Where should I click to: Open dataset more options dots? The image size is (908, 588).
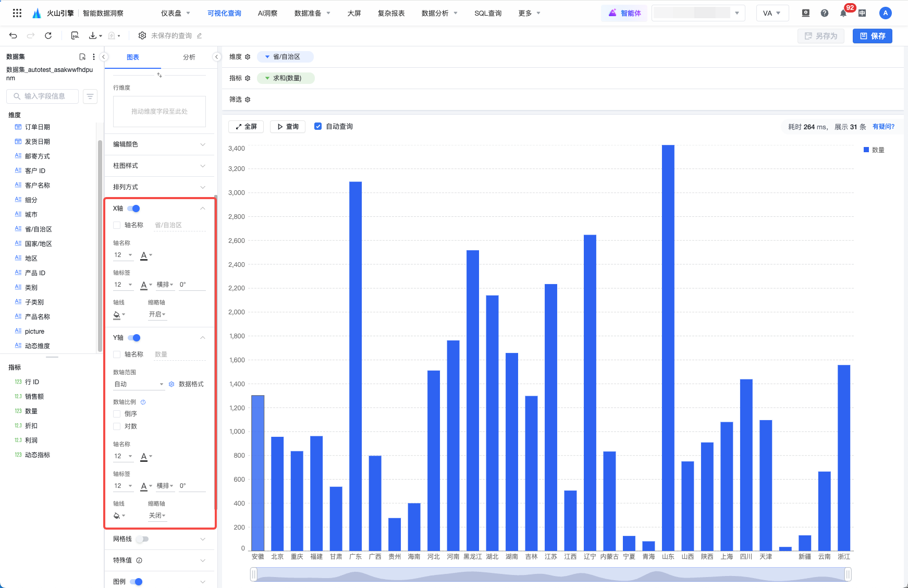pos(94,57)
